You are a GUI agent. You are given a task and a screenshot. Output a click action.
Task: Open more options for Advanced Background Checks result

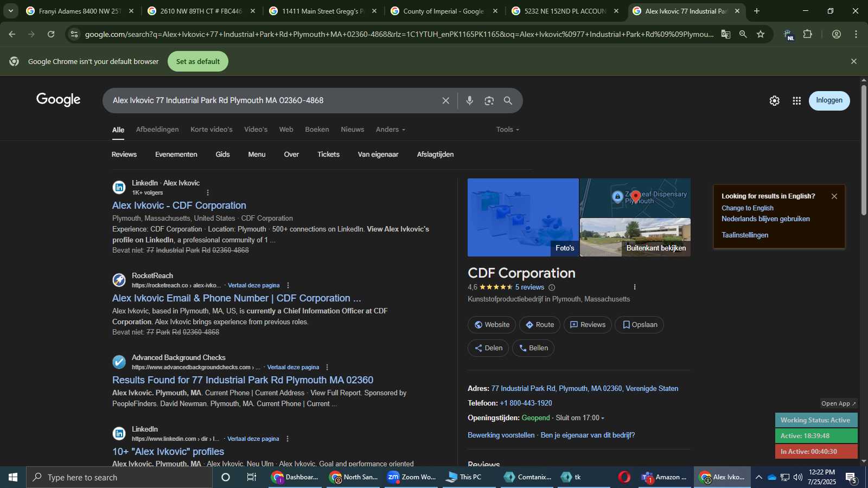click(327, 367)
